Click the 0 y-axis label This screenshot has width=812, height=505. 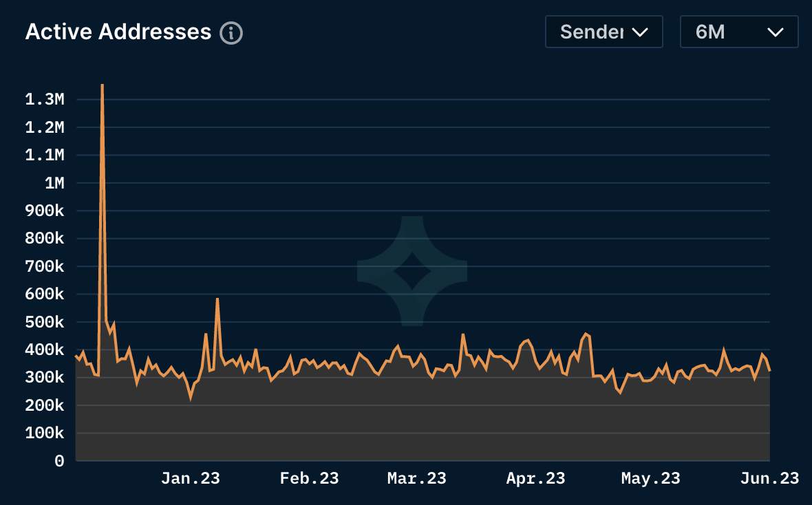pyautogui.click(x=60, y=461)
